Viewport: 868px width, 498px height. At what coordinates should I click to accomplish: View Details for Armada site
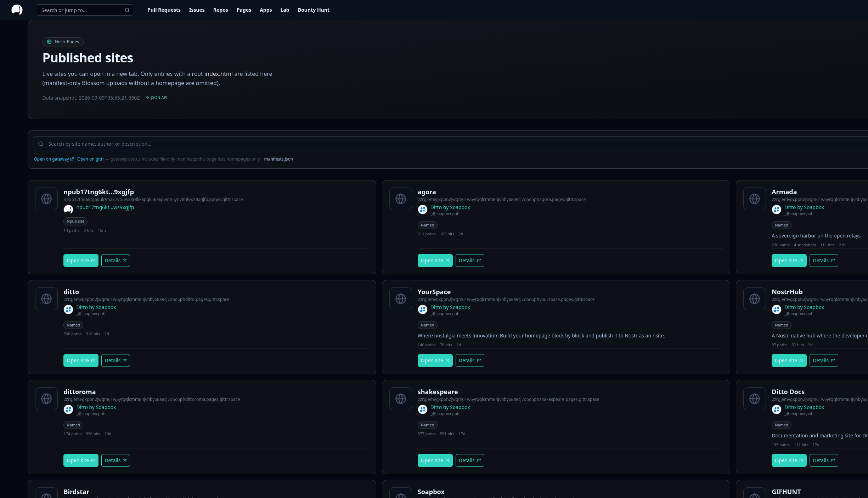[824, 261]
